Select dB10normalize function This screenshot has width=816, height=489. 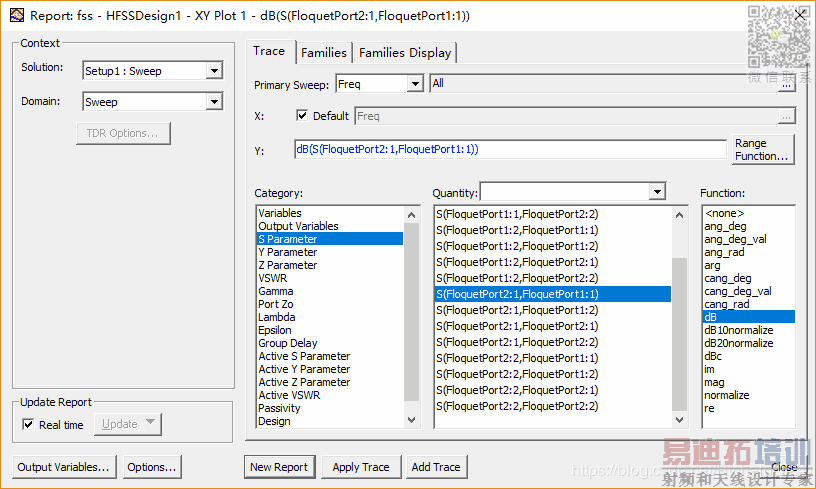pyautogui.click(x=738, y=330)
